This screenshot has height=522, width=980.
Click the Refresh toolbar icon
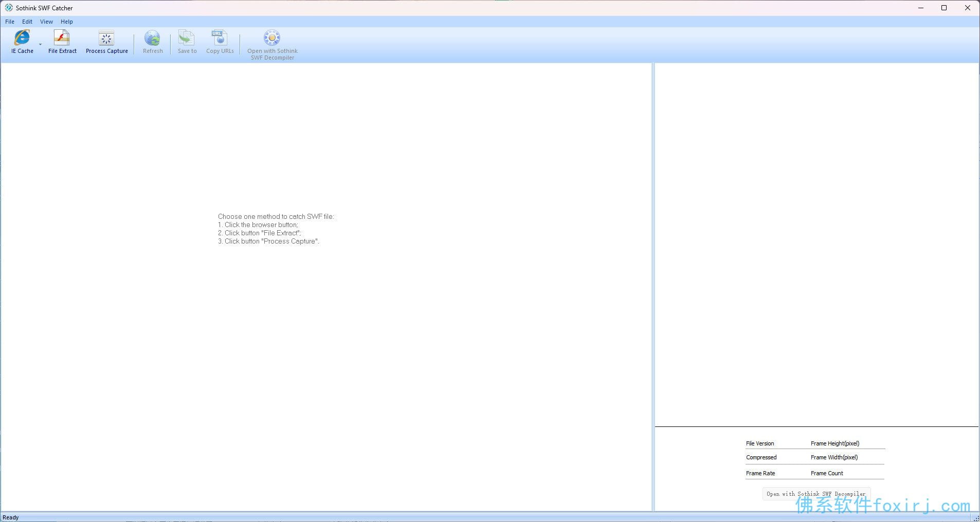click(152, 38)
